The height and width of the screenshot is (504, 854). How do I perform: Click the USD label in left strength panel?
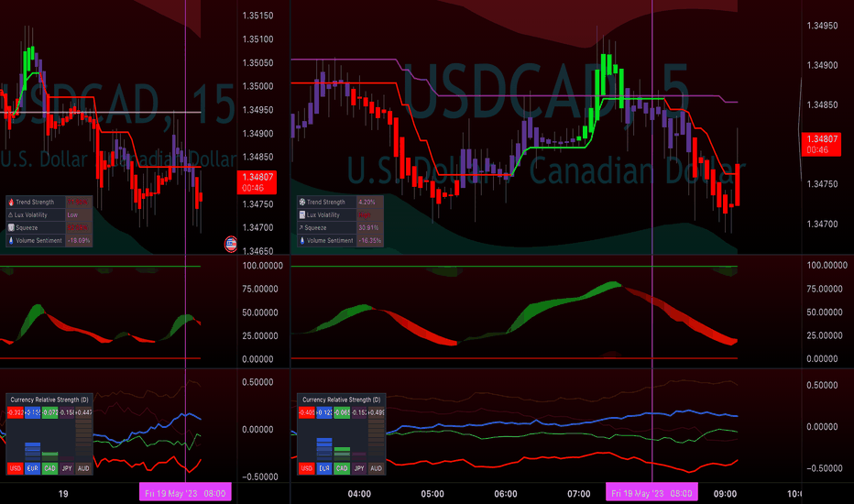[x=16, y=468]
